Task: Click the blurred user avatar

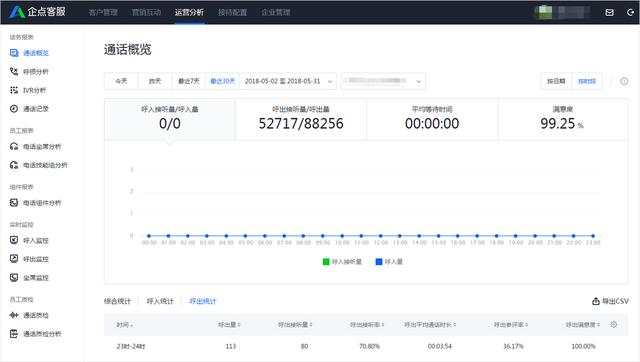Action: click(x=545, y=12)
